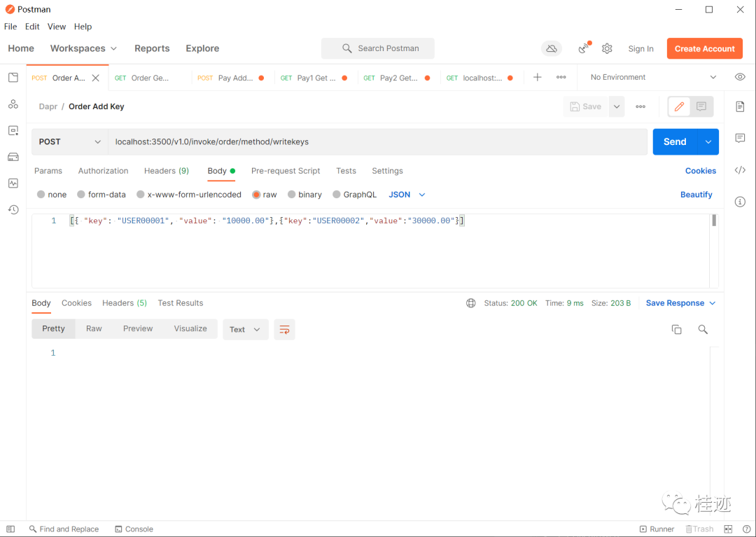Expand the Save Response dropdown
The height and width of the screenshot is (537, 756).
(713, 303)
